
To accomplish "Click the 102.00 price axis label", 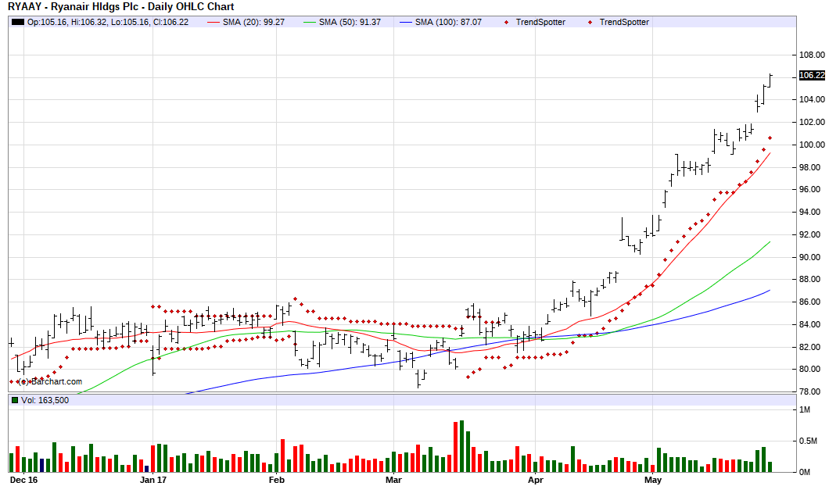I will (x=812, y=122).
